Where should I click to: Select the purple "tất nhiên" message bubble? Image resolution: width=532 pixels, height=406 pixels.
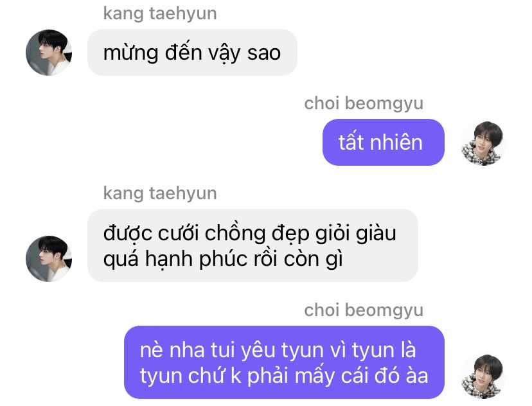384,142
